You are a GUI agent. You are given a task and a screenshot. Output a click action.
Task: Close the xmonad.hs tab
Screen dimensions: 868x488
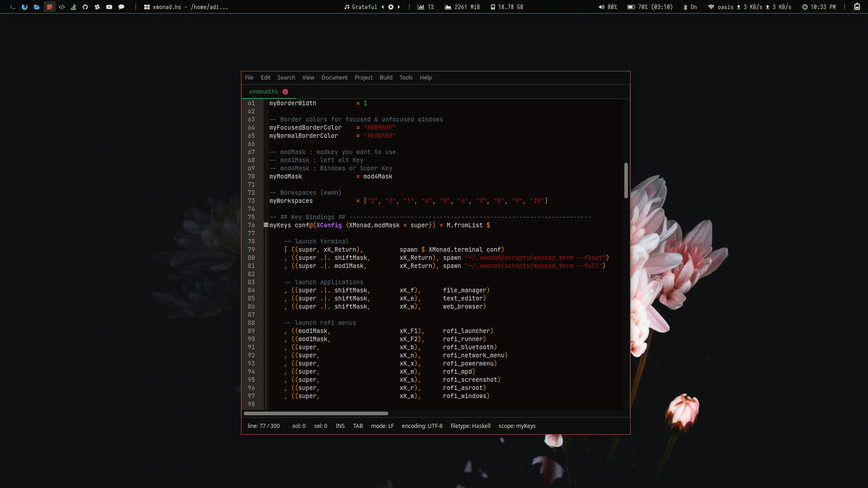coord(285,92)
